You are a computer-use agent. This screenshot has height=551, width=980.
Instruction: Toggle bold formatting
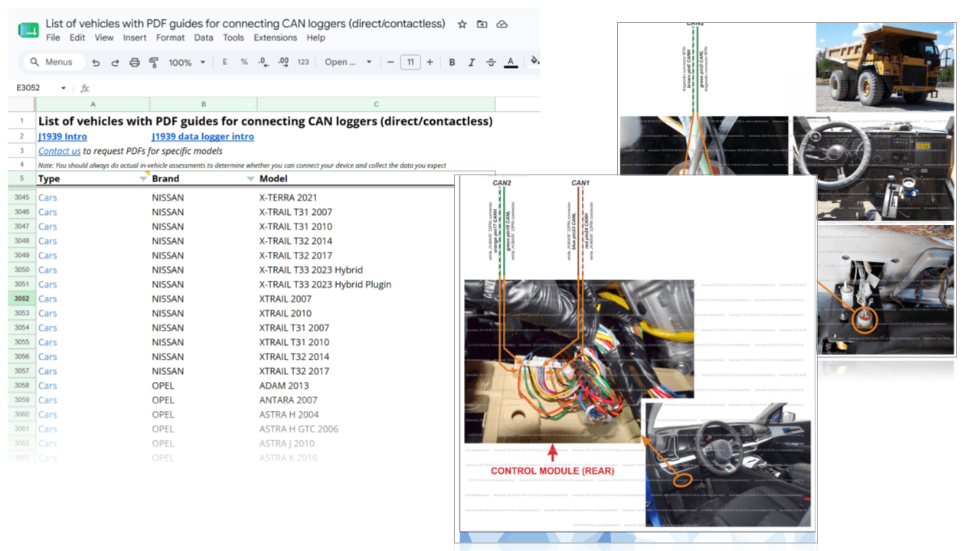pyautogui.click(x=452, y=62)
